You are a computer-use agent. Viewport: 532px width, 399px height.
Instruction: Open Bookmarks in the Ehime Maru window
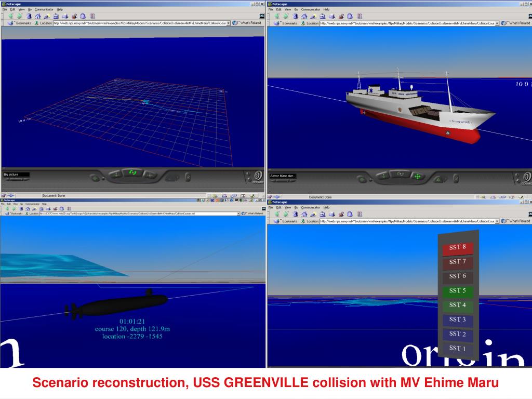287,23
